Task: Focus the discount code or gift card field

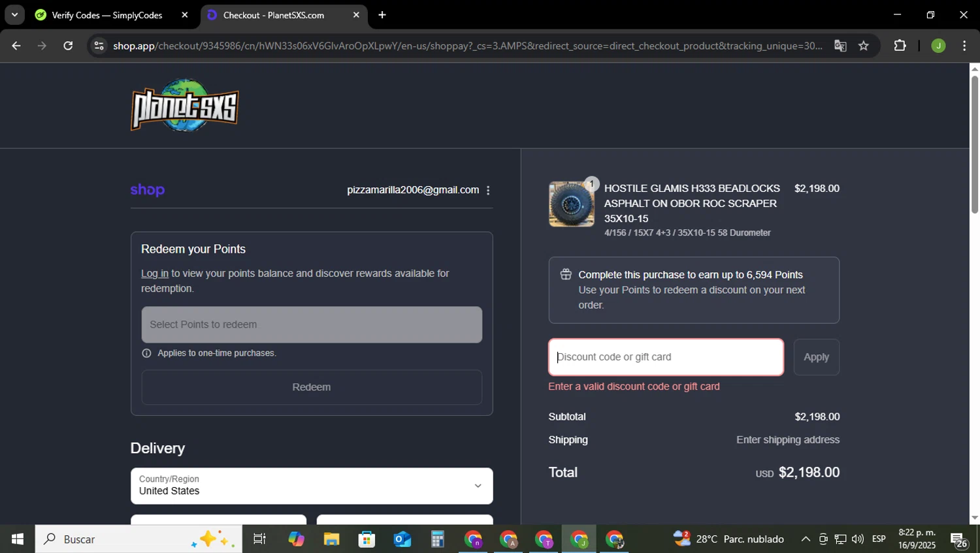Action: [666, 357]
